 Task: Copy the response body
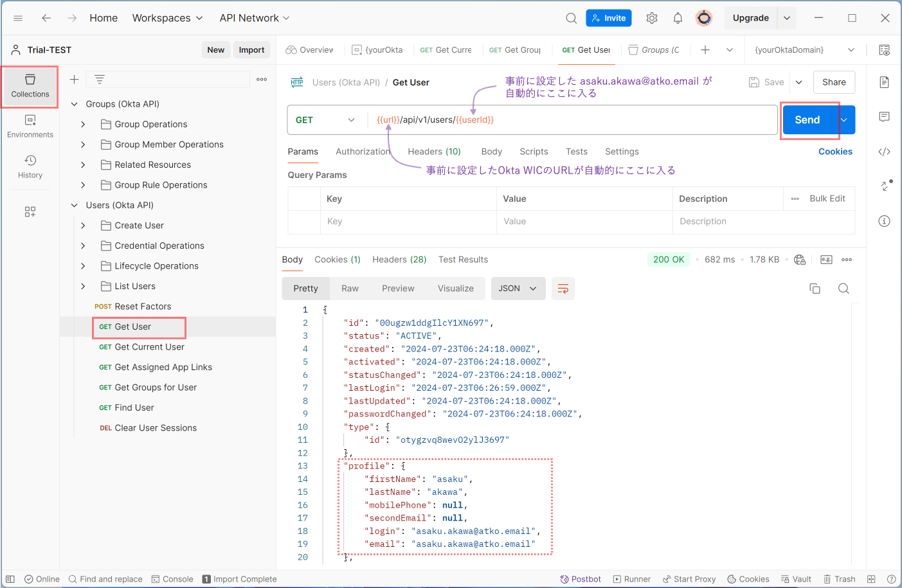[815, 289]
